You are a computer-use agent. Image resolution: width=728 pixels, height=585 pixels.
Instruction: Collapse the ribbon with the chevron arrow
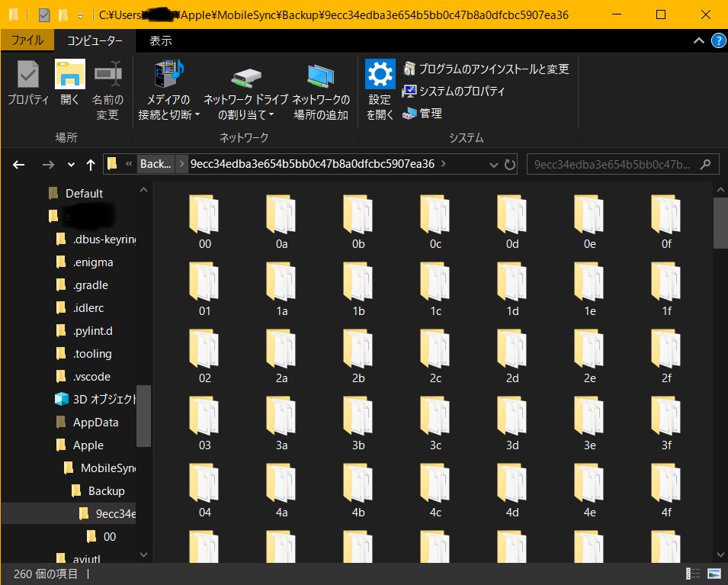(x=698, y=41)
